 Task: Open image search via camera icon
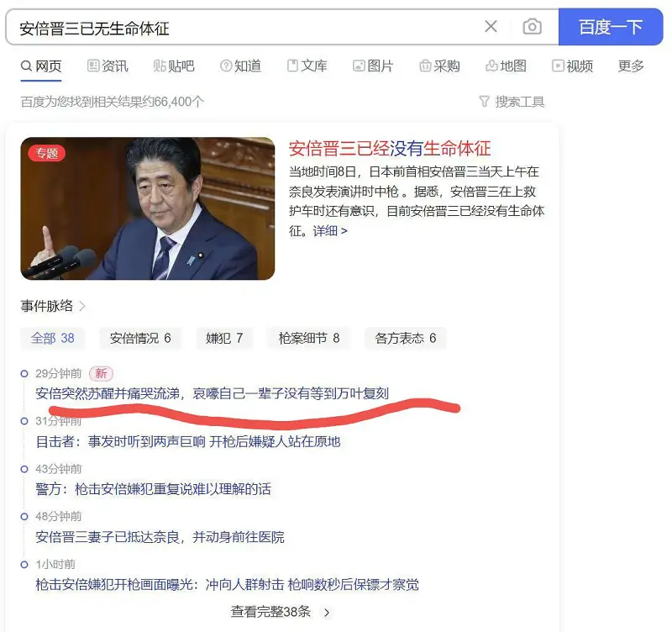532,27
